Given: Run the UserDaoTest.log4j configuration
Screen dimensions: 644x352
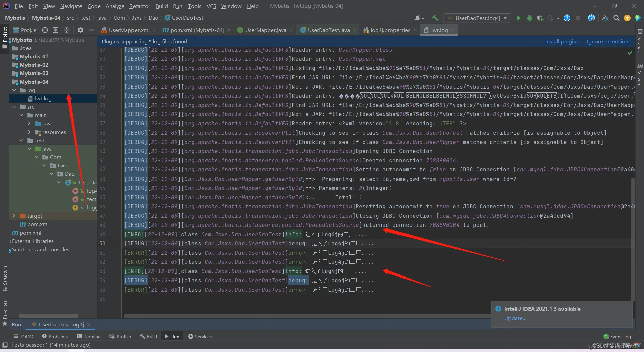Looking at the screenshot, I should tap(519, 18).
